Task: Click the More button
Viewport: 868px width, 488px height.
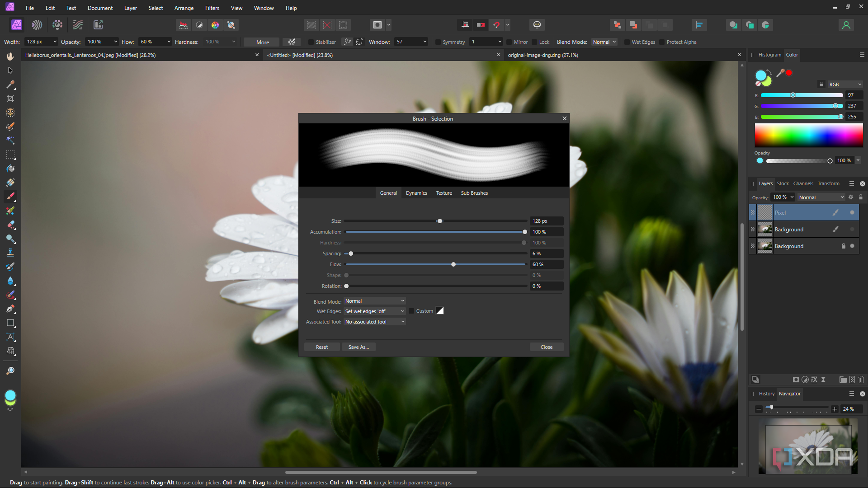Action: (263, 42)
